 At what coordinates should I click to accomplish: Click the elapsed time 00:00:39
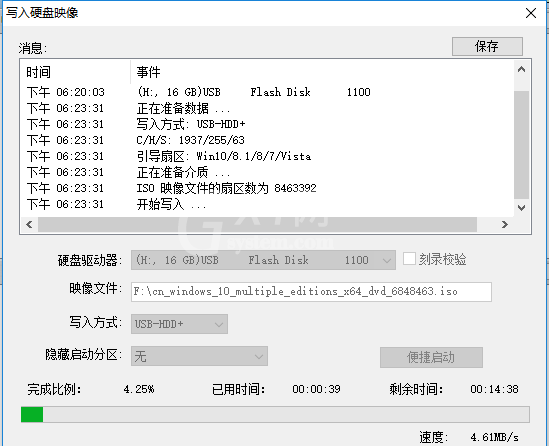pos(317,389)
